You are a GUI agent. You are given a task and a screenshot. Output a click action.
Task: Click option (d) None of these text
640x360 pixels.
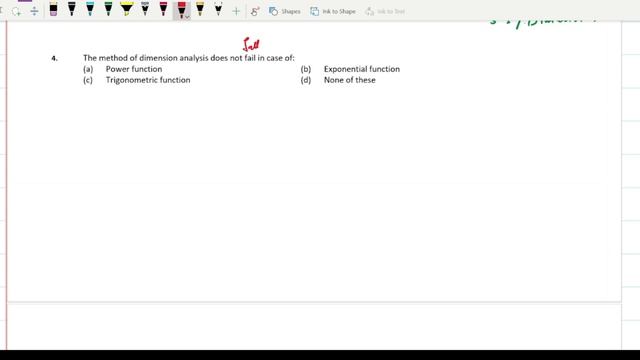[349, 80]
